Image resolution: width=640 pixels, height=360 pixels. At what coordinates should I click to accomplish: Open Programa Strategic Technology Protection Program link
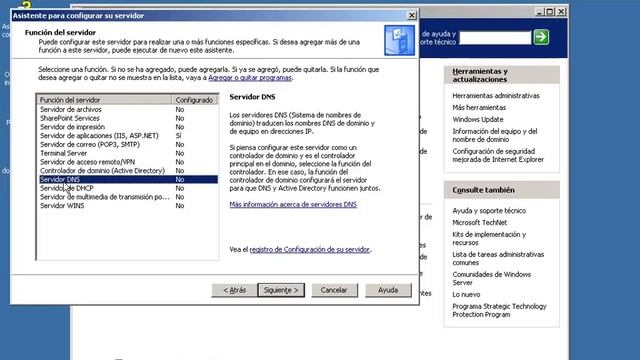tap(499, 311)
